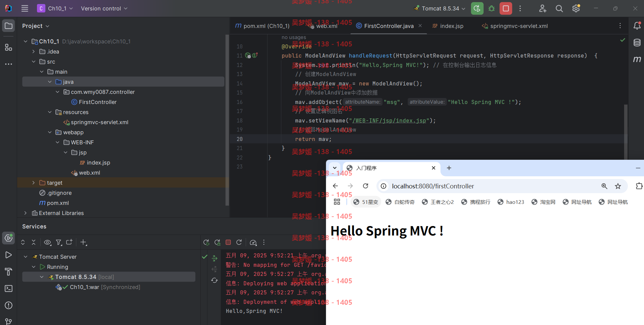Go back in the browser

coord(335,186)
